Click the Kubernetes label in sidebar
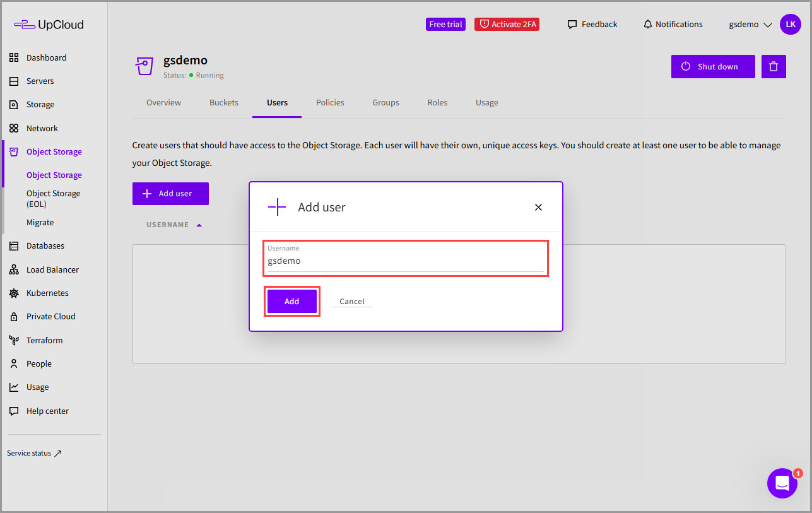The width and height of the screenshot is (812, 513). click(x=47, y=293)
